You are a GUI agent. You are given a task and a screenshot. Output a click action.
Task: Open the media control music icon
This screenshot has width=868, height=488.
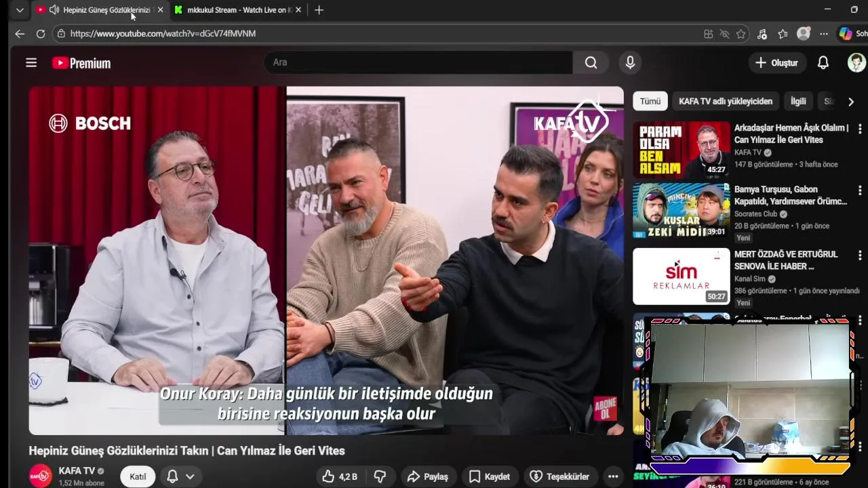762,34
